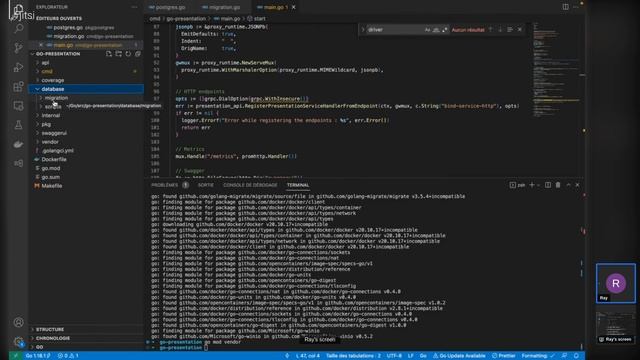Image resolution: width=640 pixels, height=360 pixels.
Task: Expand replace field in find widget
Action: click(363, 30)
